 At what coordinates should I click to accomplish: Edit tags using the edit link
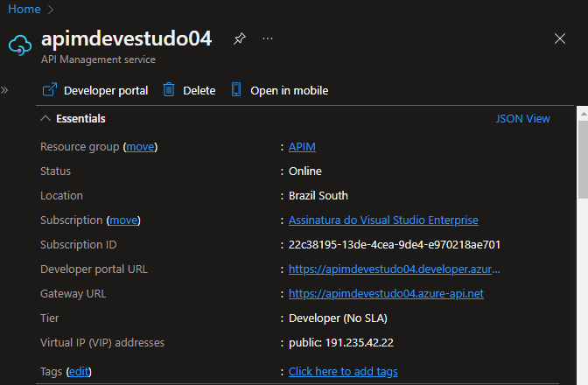[x=79, y=372]
